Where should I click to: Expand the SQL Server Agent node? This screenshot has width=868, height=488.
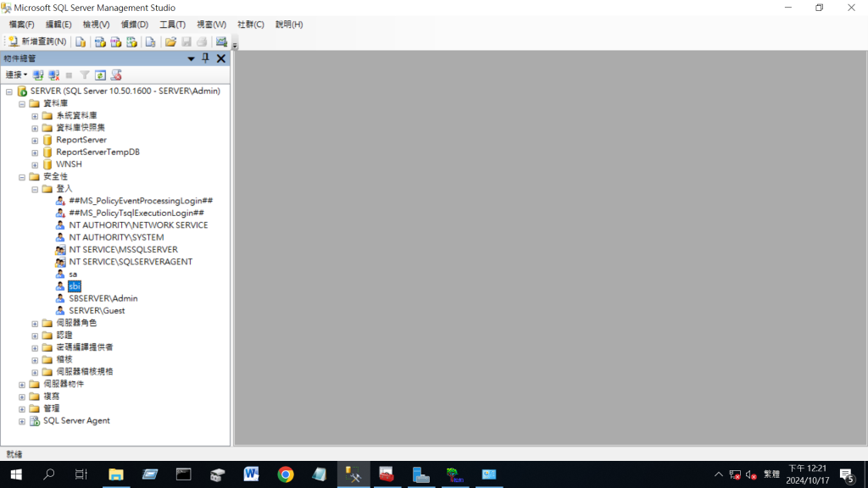[x=23, y=421]
